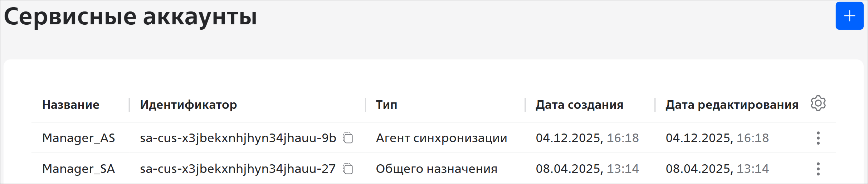The width and height of the screenshot is (868, 184).
Task: Sort by the Идентификатор column header
Action: click(x=188, y=105)
